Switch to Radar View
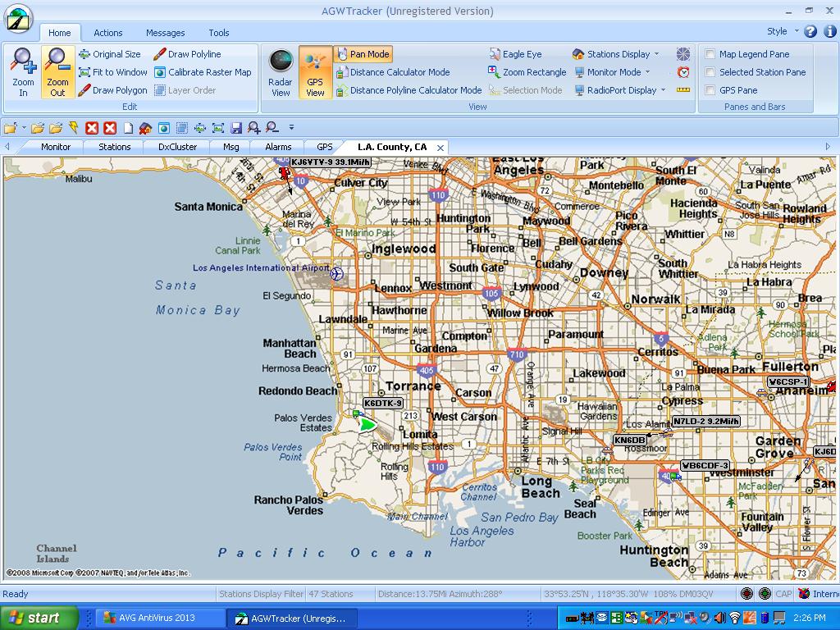Screen dimensions: 840x630 (281, 71)
